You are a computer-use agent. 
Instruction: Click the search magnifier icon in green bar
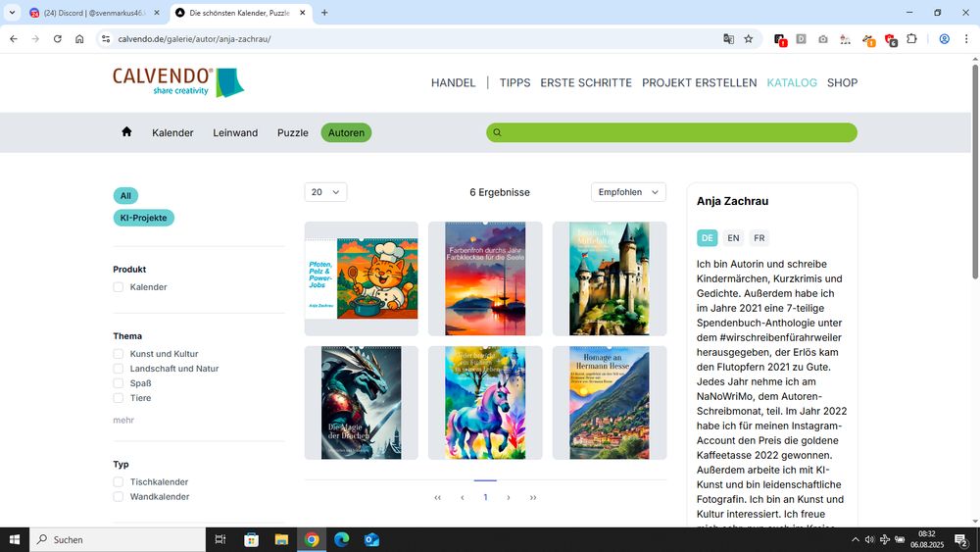[497, 132]
